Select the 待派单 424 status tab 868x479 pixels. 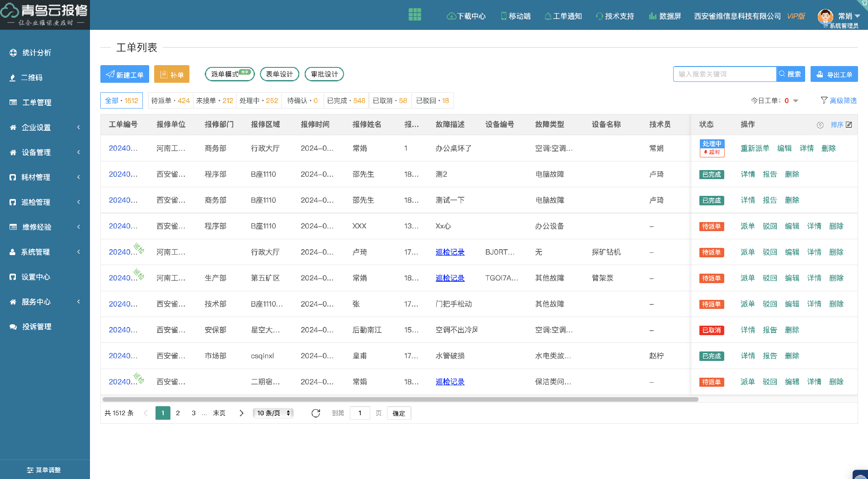(x=170, y=100)
